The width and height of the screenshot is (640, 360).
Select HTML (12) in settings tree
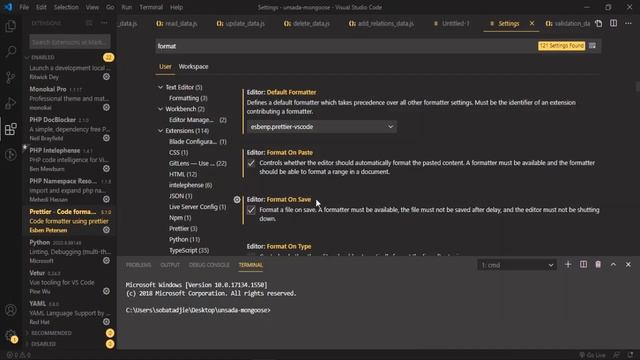pyautogui.click(x=183, y=174)
